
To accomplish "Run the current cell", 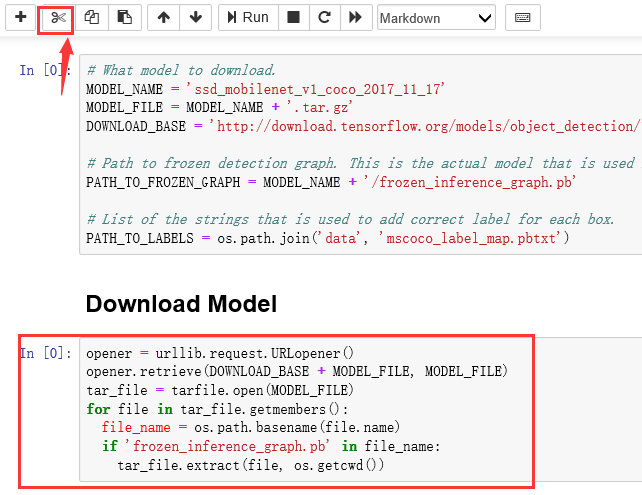I will coord(248,18).
